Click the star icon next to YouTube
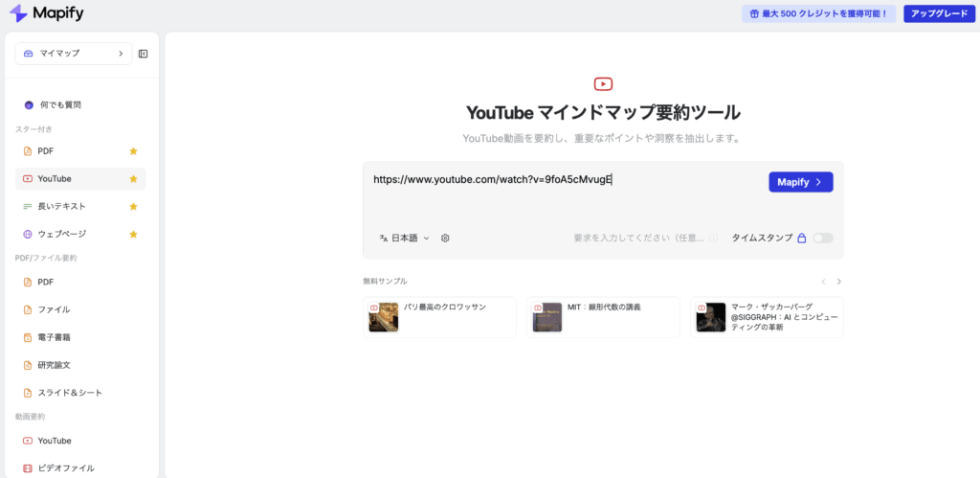 pyautogui.click(x=134, y=179)
